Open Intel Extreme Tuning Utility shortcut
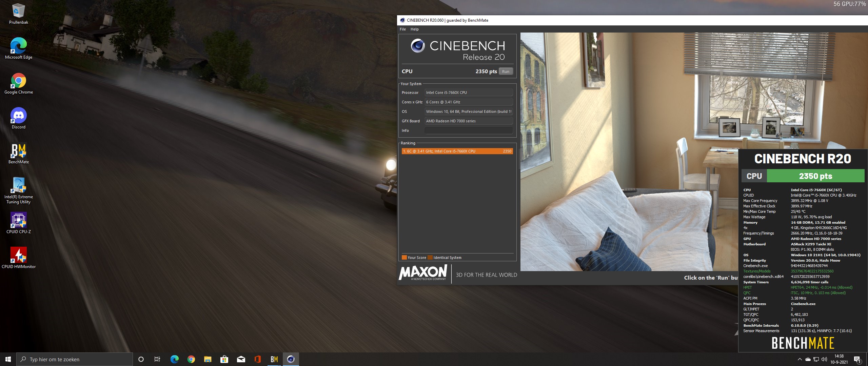Viewport: 868px width, 366px height. click(x=18, y=191)
